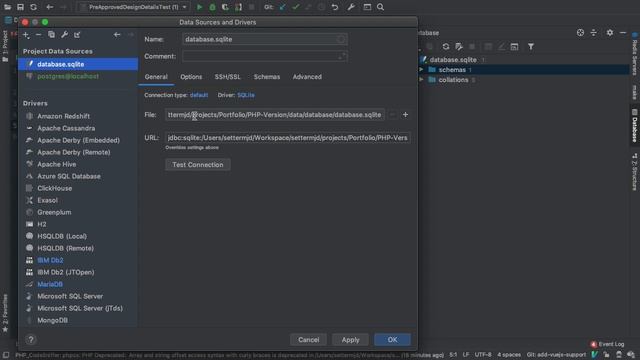Select the MongoDB driver
Screen dimensions: 640x360
78,320
